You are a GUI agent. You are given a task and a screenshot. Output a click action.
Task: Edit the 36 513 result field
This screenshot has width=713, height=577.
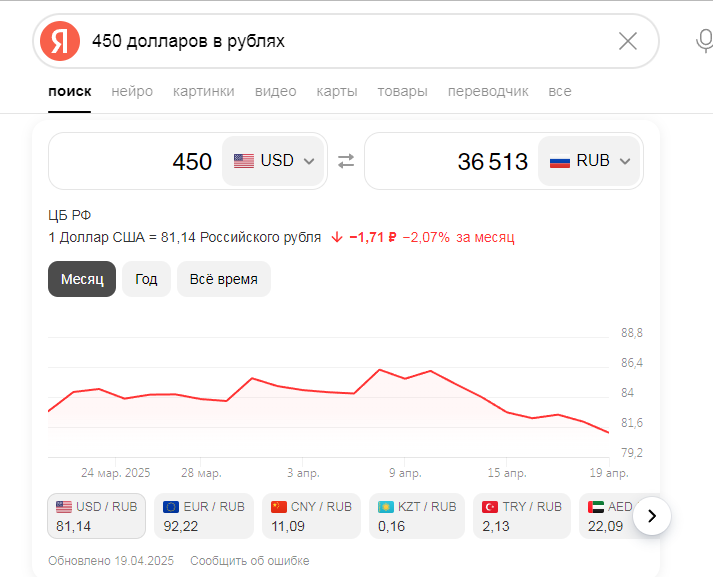452,161
